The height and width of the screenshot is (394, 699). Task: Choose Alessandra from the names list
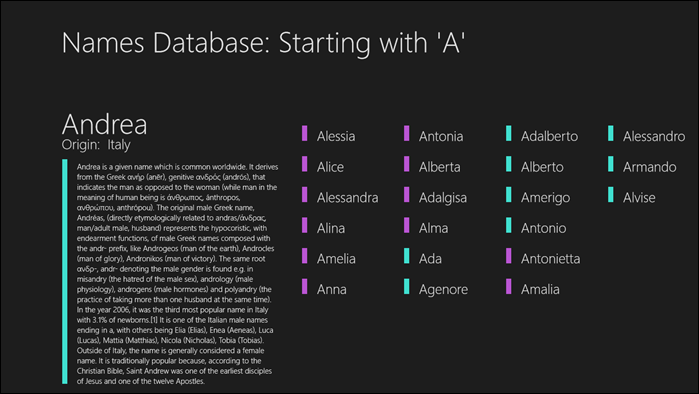click(347, 197)
